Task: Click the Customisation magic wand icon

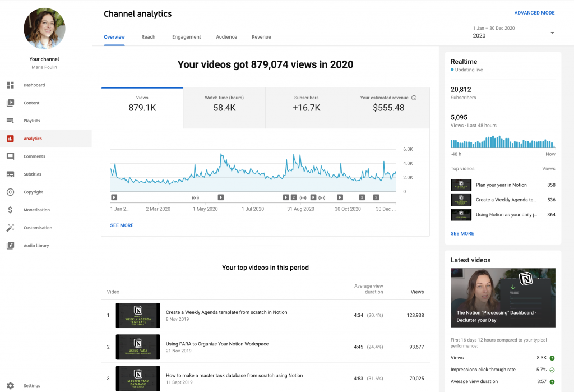Action: coord(10,228)
